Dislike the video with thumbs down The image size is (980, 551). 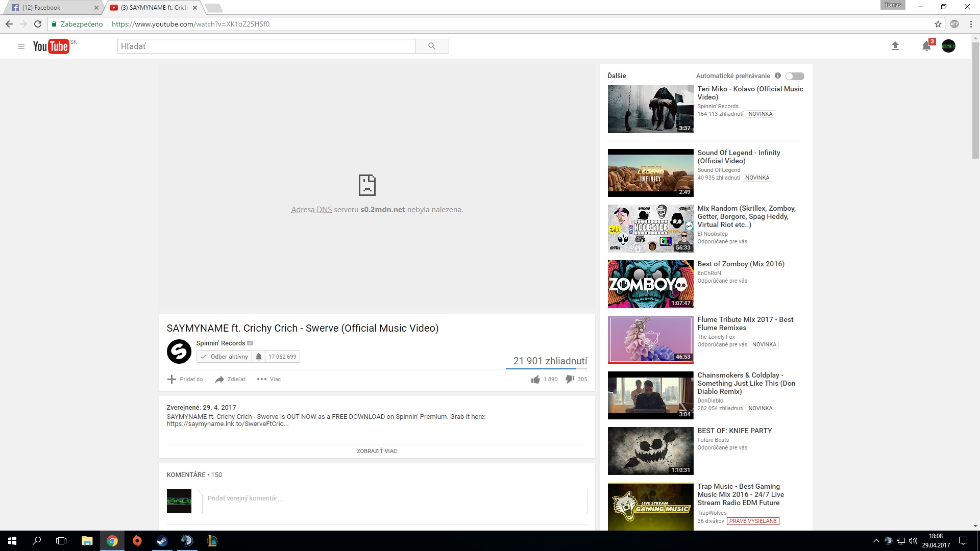click(570, 379)
